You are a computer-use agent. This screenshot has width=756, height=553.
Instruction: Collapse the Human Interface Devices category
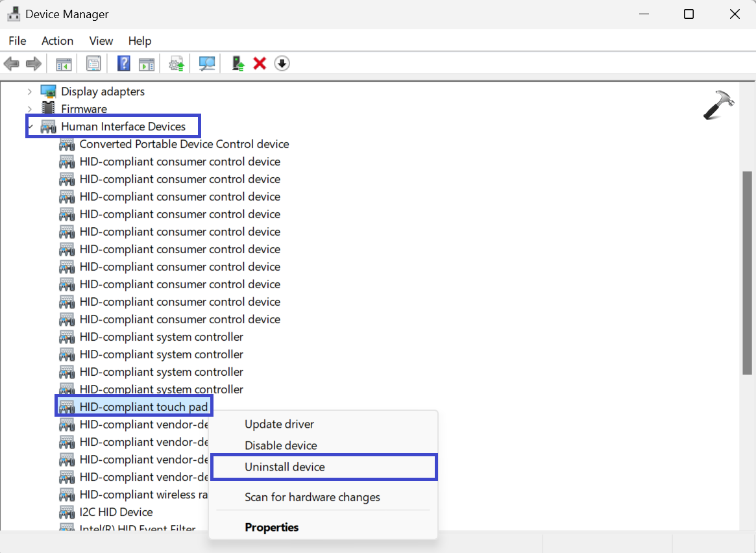[x=30, y=127]
